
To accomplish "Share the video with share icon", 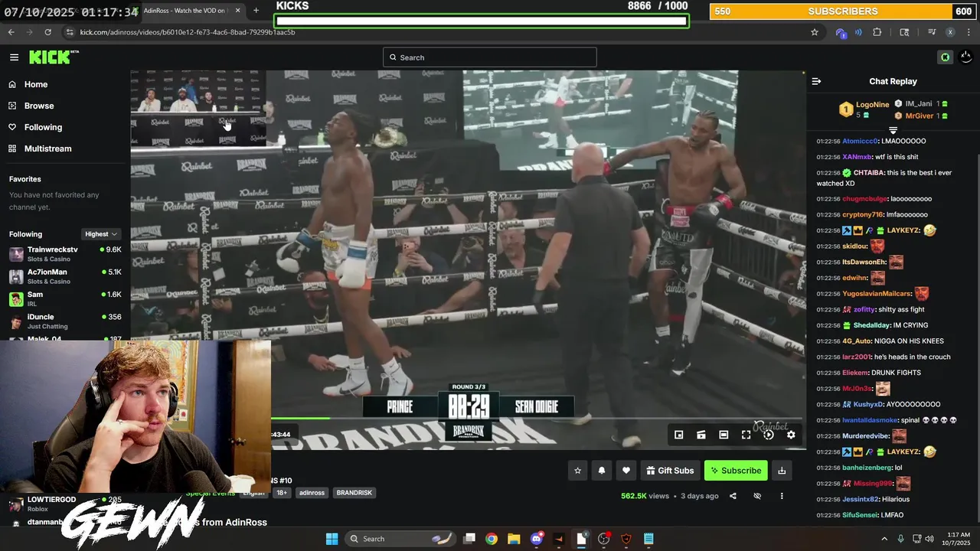I will pyautogui.click(x=733, y=496).
